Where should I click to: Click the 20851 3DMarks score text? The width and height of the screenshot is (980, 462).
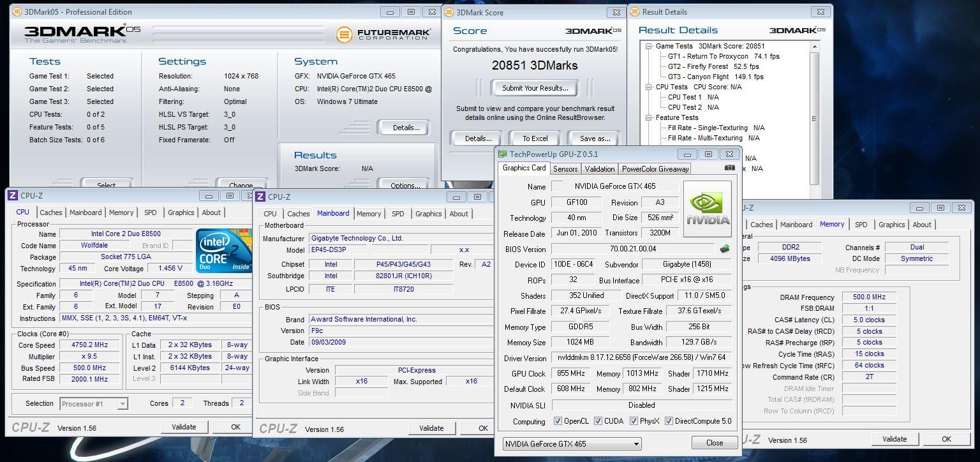click(x=535, y=65)
